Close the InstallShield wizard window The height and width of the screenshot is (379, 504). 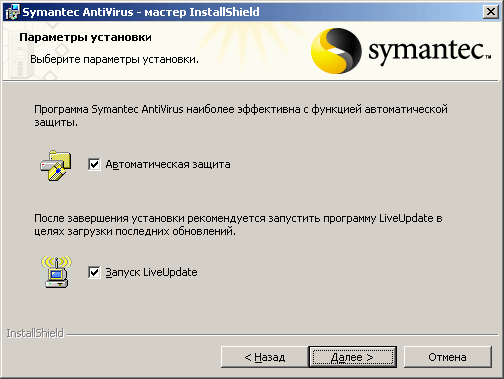point(491,12)
